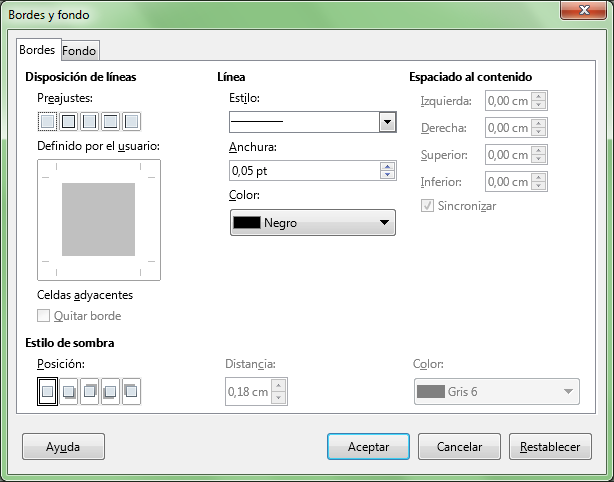Set shadow to bottom left position
614x482 pixels.
point(110,392)
